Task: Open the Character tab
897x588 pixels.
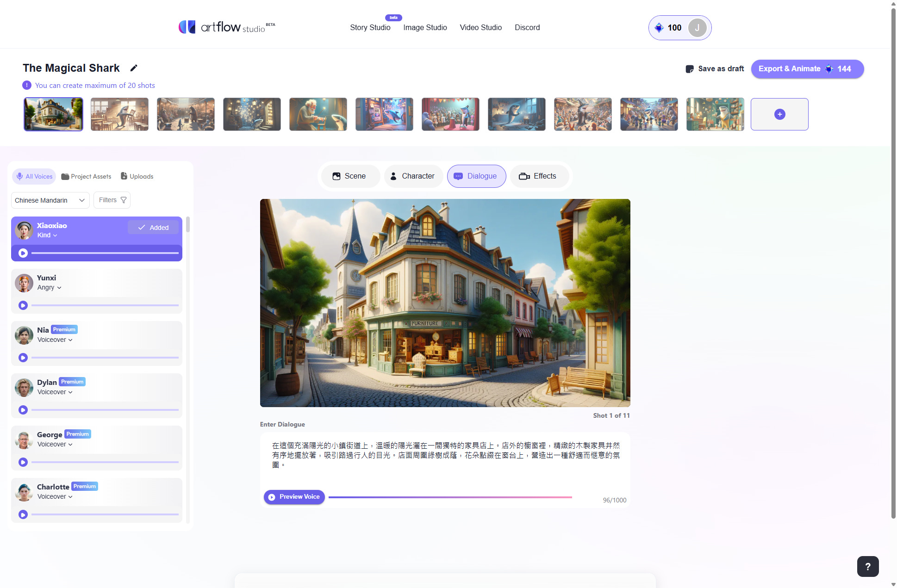Action: 412,176
